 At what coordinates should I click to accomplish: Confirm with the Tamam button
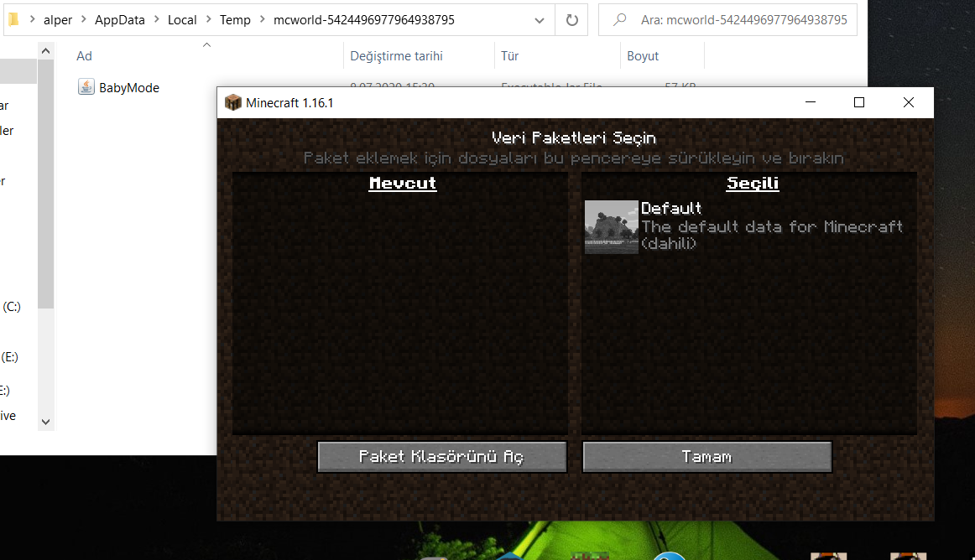pos(707,457)
